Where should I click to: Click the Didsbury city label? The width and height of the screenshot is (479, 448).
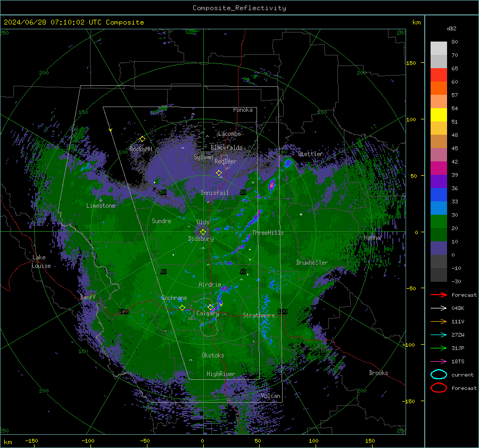pos(201,239)
